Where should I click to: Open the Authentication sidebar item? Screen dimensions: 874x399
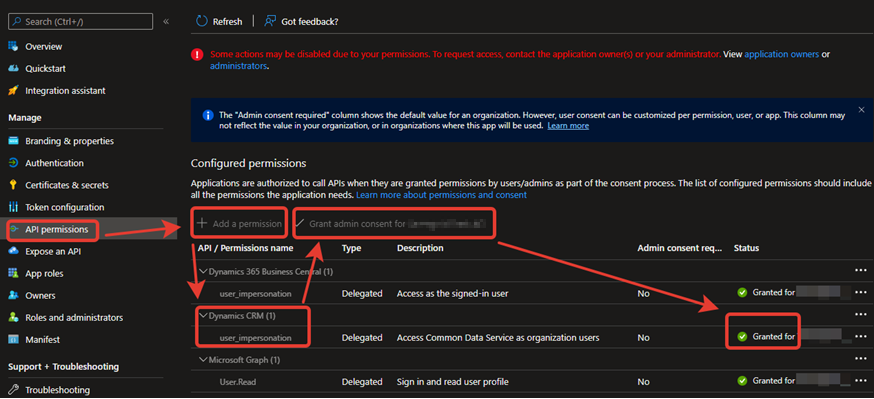(54, 163)
